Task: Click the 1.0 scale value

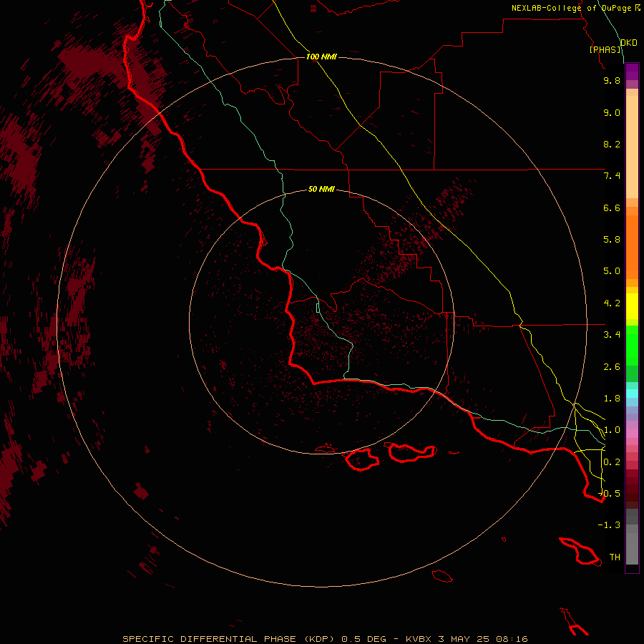Action: 612,430
